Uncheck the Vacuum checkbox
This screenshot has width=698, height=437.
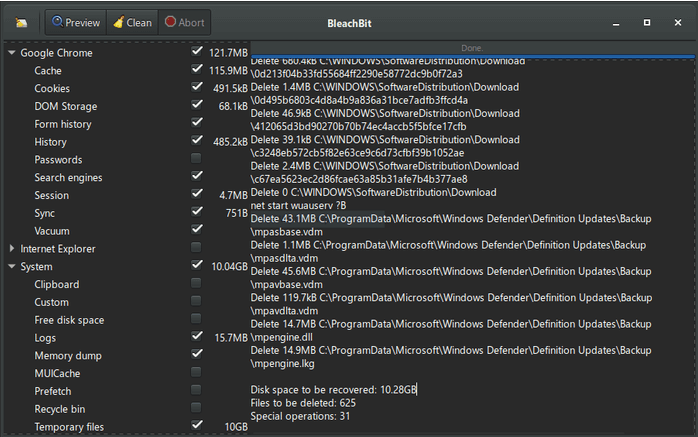click(196, 230)
